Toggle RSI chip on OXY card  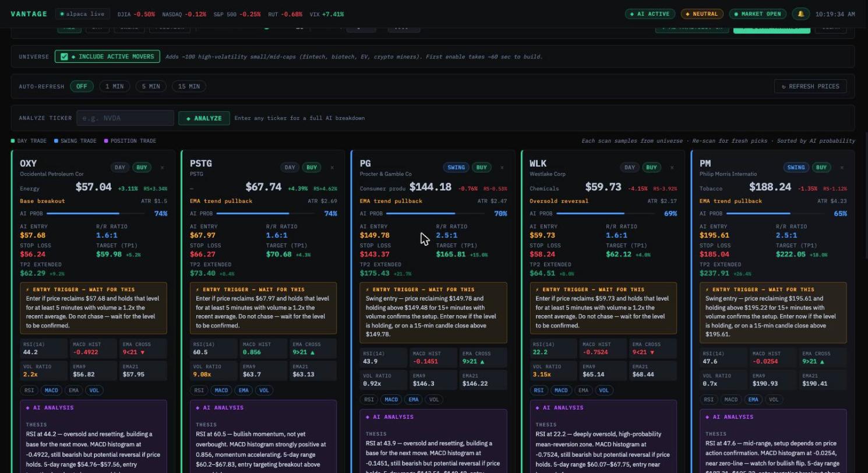pos(29,390)
